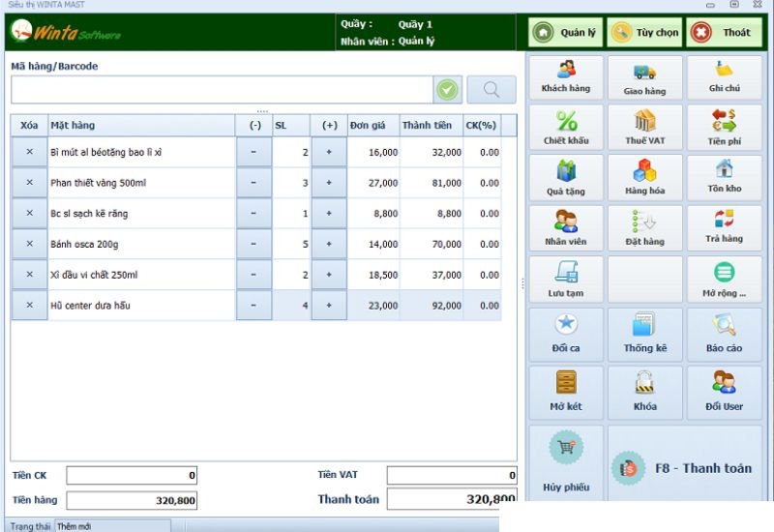Remove the Bc sl sạch kẽ răng row
Image resolution: width=774 pixels, height=532 pixels.
(30, 213)
